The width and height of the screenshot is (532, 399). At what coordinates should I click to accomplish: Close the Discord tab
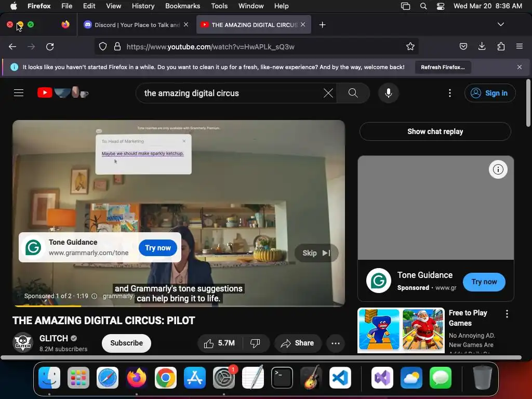click(x=186, y=24)
